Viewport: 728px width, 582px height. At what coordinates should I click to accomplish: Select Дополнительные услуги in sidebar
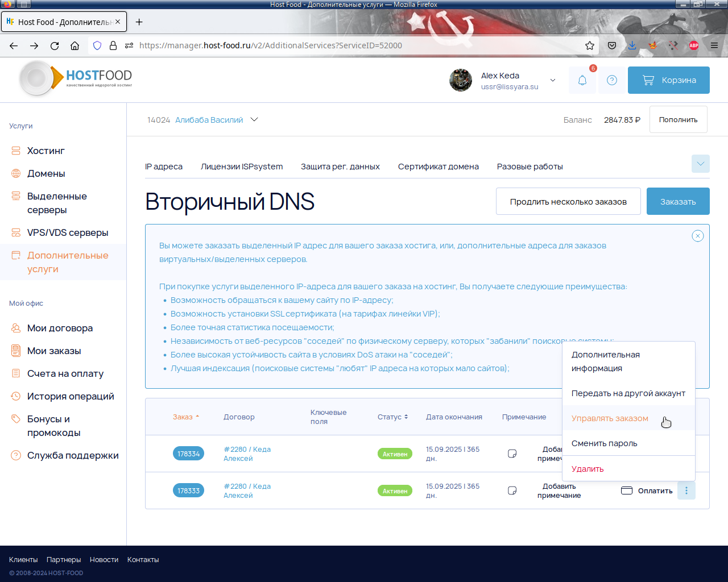(63, 262)
